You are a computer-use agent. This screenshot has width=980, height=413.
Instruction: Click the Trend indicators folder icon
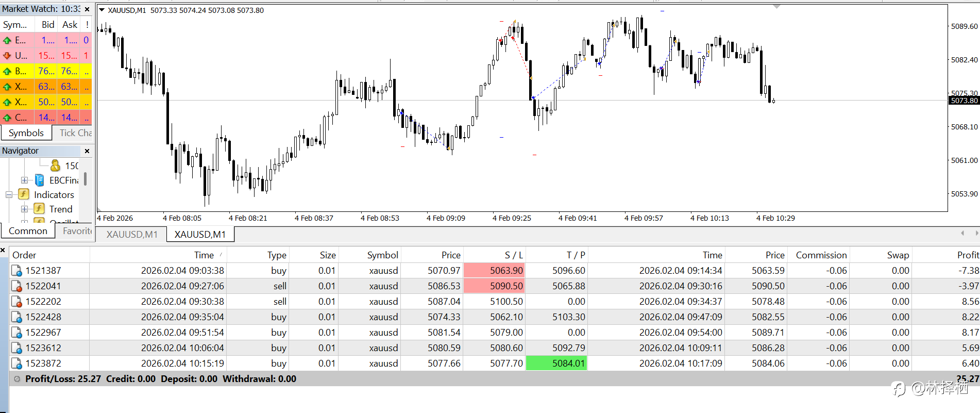click(39, 209)
